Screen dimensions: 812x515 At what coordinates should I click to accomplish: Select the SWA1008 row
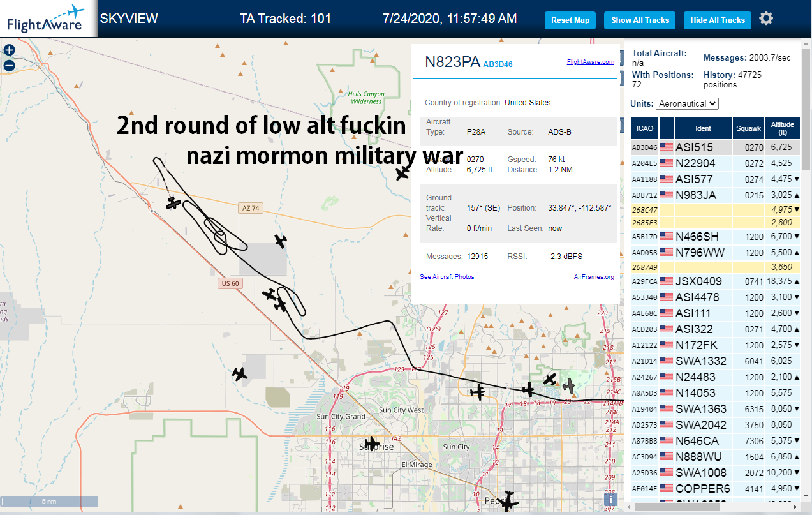[715, 473]
